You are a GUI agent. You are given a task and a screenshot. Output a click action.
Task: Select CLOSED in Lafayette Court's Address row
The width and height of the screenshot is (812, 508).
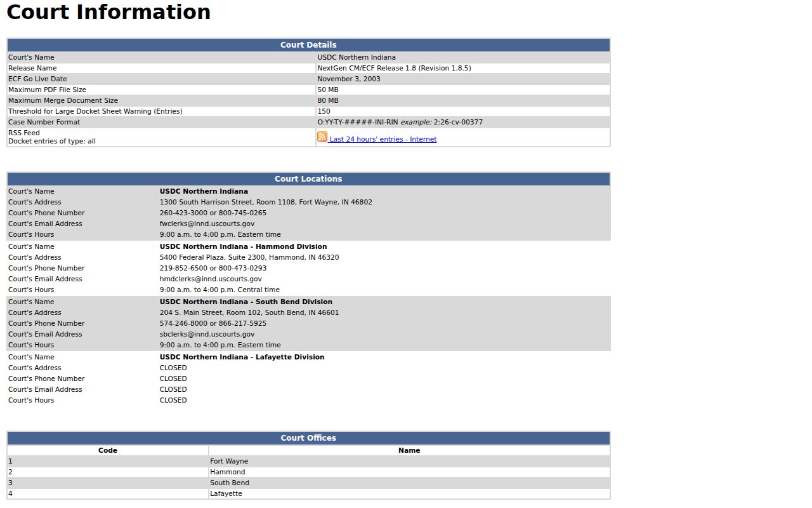[173, 368]
